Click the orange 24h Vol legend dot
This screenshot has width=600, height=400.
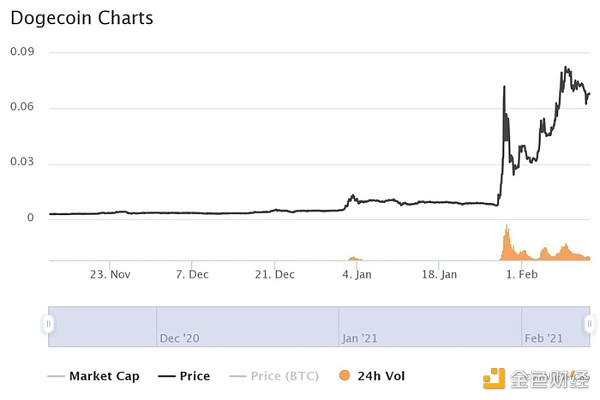(x=345, y=376)
